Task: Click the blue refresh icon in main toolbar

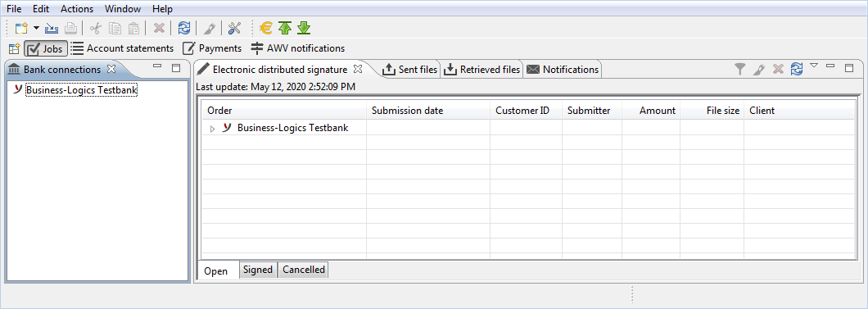Action: [x=183, y=28]
